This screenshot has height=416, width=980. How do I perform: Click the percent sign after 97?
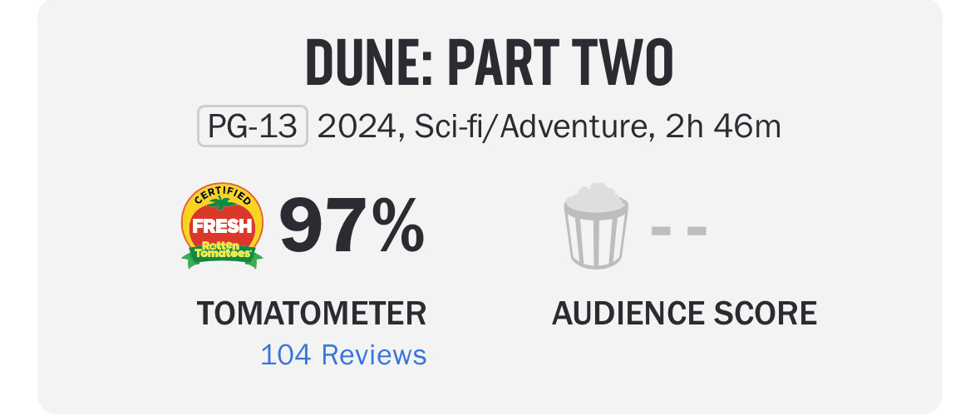click(397, 228)
